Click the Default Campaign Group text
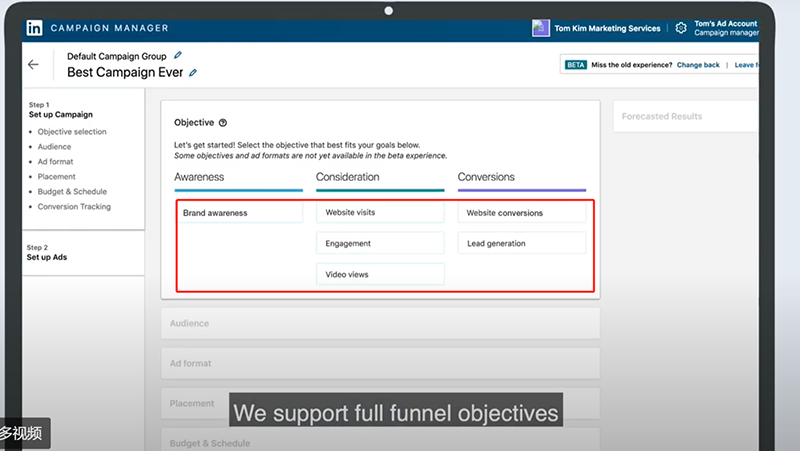The width and height of the screenshot is (800, 451). pyautogui.click(x=117, y=56)
